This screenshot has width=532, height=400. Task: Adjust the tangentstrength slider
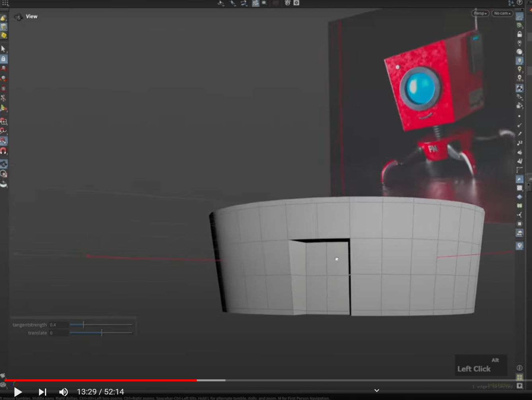click(101, 325)
